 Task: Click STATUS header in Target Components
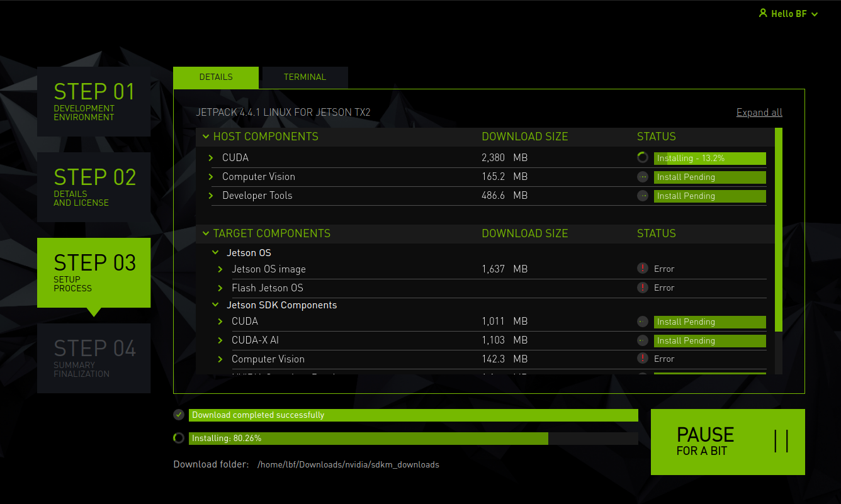click(657, 233)
